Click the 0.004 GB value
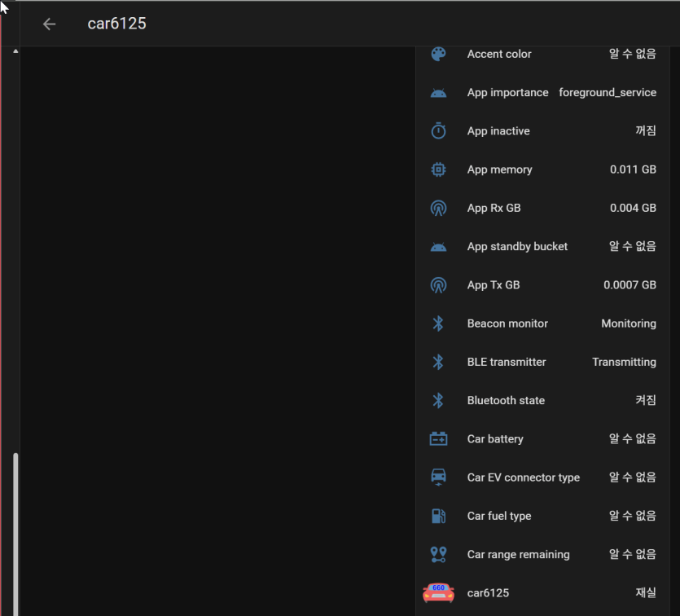This screenshot has height=616, width=680. point(633,209)
